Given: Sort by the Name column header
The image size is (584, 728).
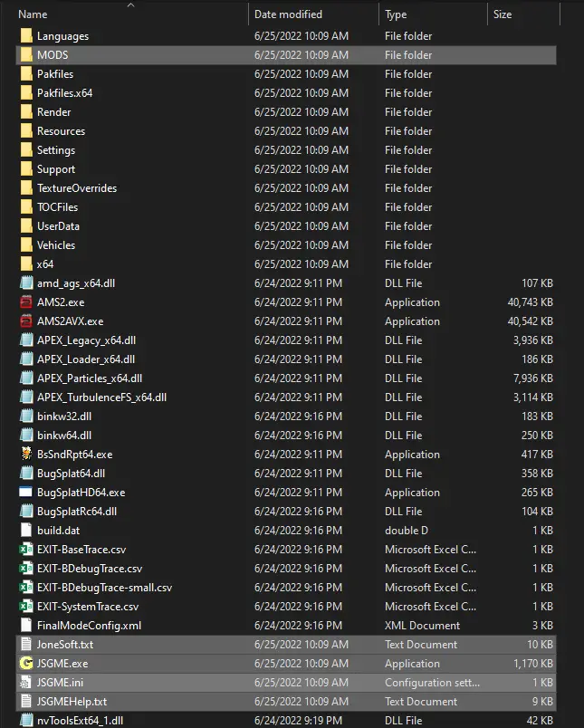Looking at the screenshot, I should pos(33,14).
